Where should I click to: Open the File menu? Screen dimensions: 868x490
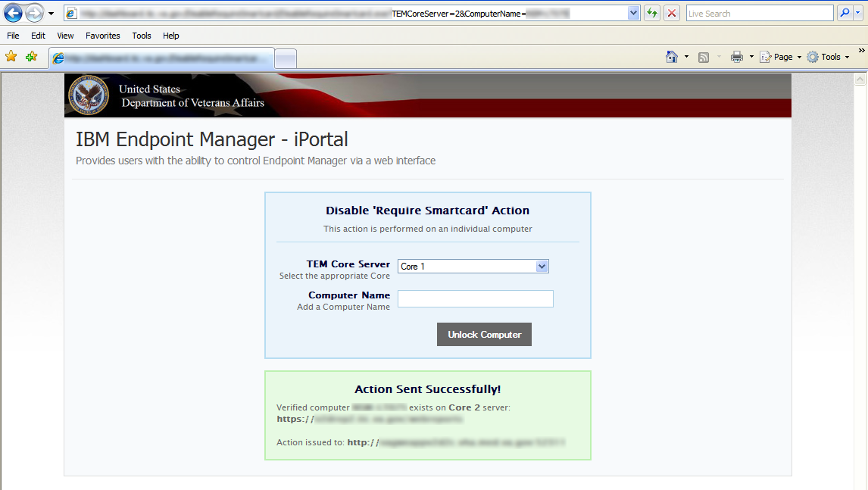click(x=14, y=36)
